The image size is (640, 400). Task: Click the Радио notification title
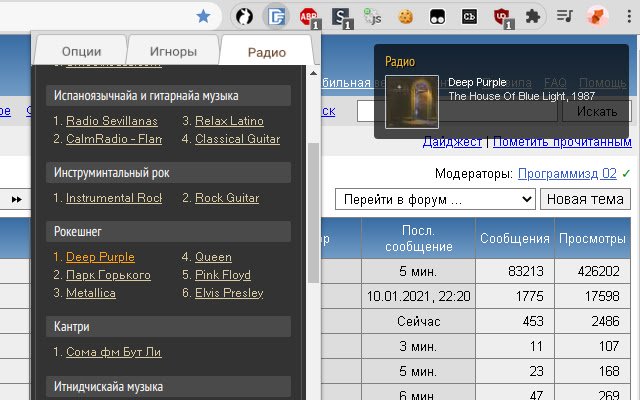point(400,62)
